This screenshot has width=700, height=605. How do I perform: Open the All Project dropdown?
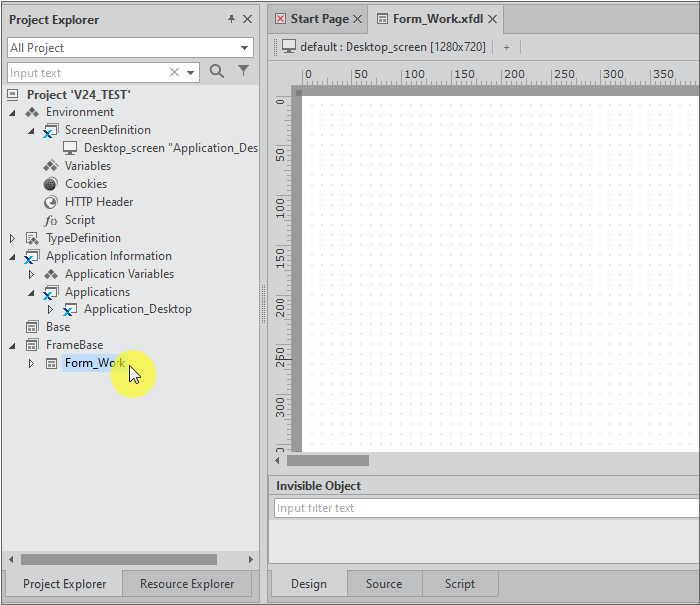point(245,48)
